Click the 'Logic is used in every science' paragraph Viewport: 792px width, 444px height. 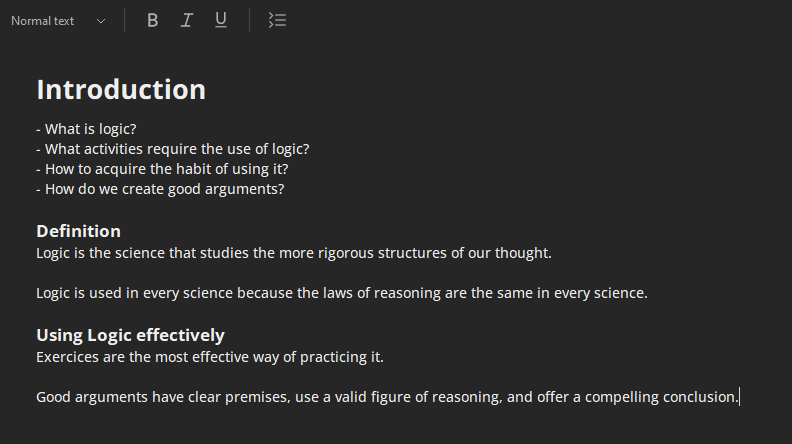coord(341,293)
